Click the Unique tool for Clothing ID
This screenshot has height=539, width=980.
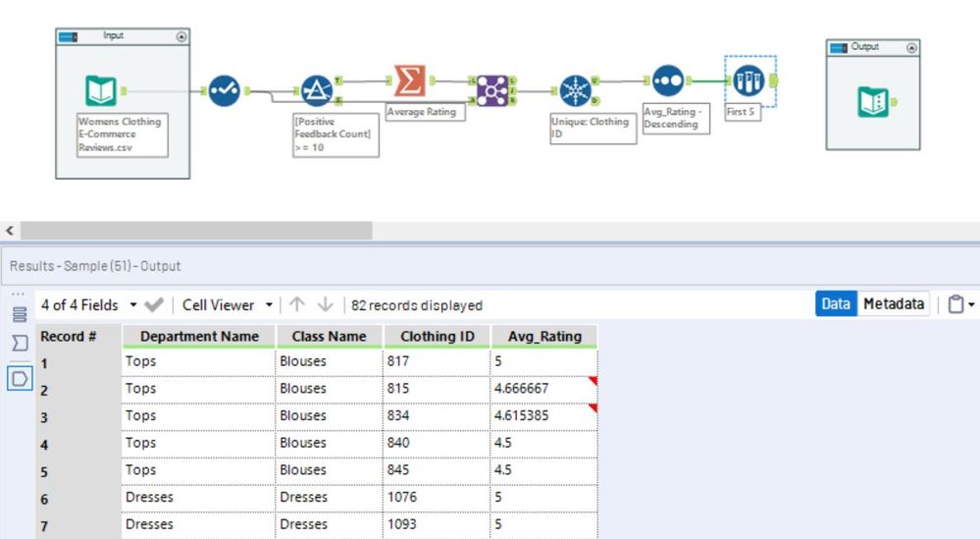coord(576,91)
